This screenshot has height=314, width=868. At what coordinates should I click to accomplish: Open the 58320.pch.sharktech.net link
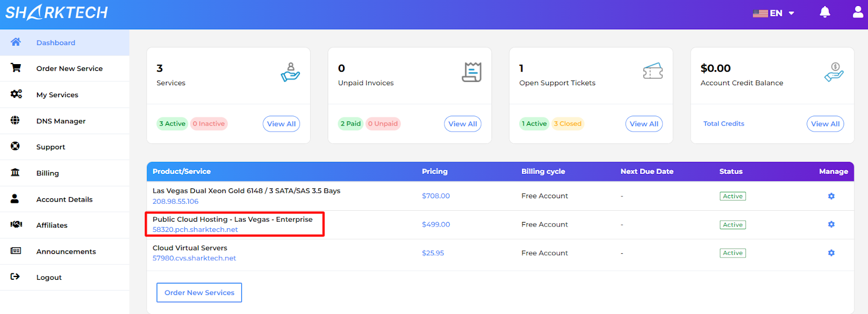click(195, 230)
